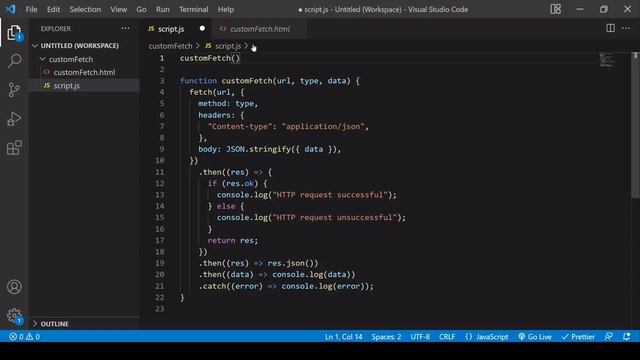
Task: Click the unsaved dot on script.js tab
Action: pyautogui.click(x=202, y=29)
